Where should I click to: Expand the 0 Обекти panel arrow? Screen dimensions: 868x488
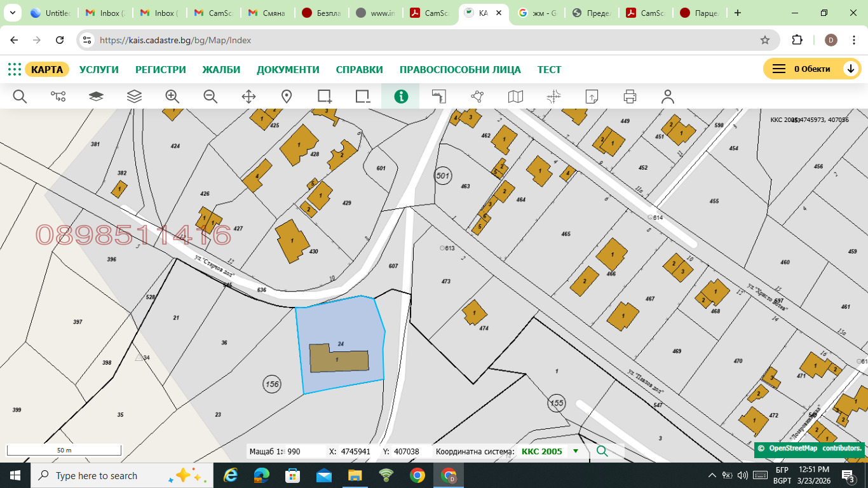click(851, 69)
